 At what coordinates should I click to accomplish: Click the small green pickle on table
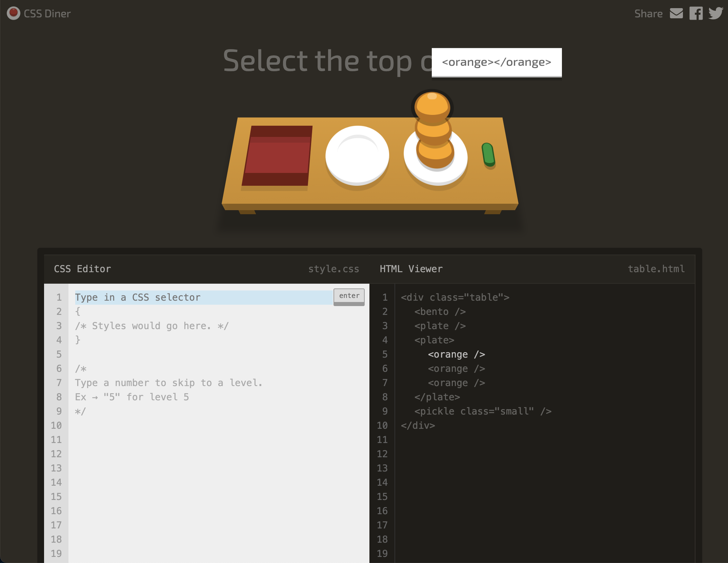[488, 155]
